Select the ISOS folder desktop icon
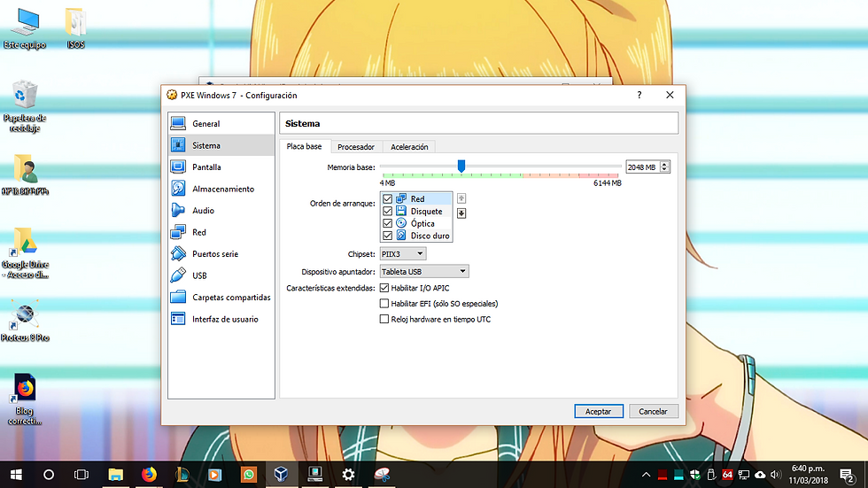868x488 pixels. click(x=75, y=28)
